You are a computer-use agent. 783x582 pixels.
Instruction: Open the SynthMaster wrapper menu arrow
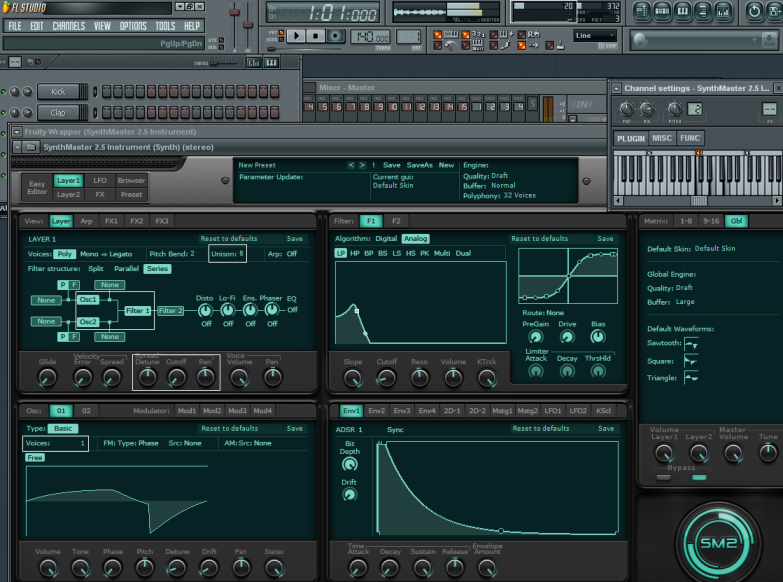(17, 147)
